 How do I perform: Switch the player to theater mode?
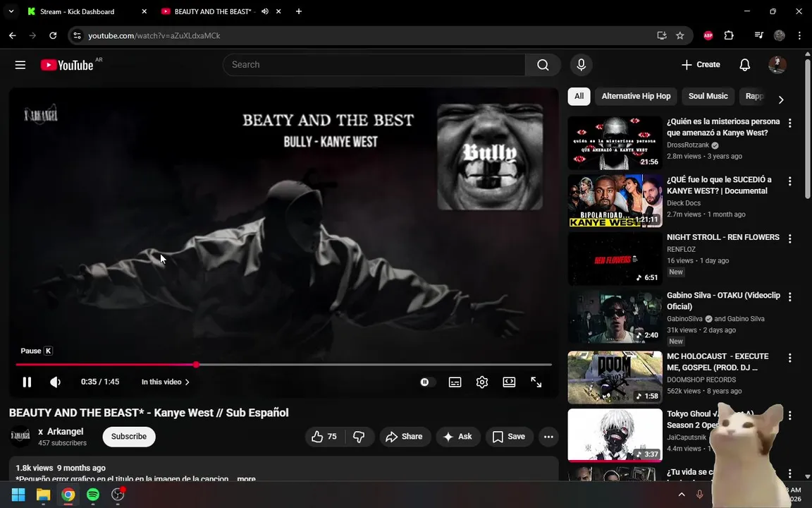[509, 382]
